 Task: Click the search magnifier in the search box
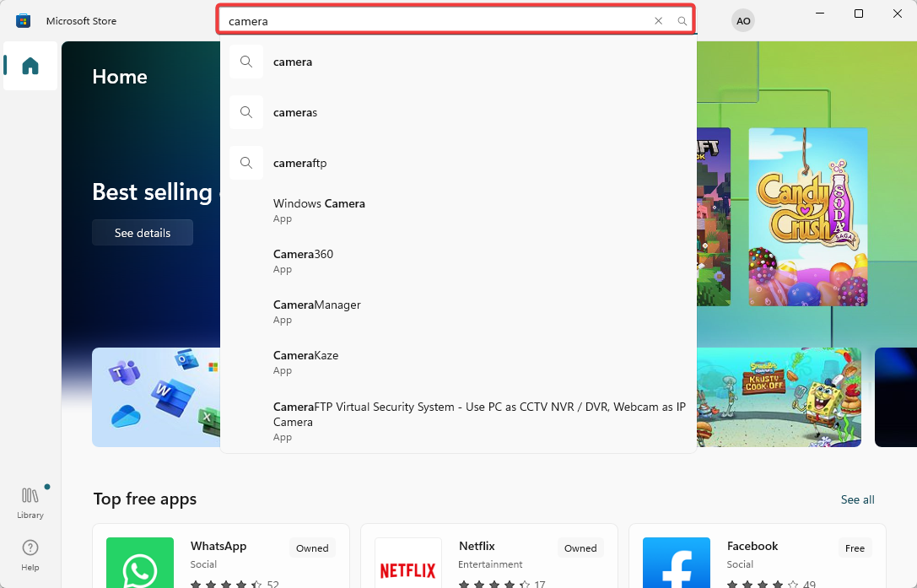(x=682, y=21)
